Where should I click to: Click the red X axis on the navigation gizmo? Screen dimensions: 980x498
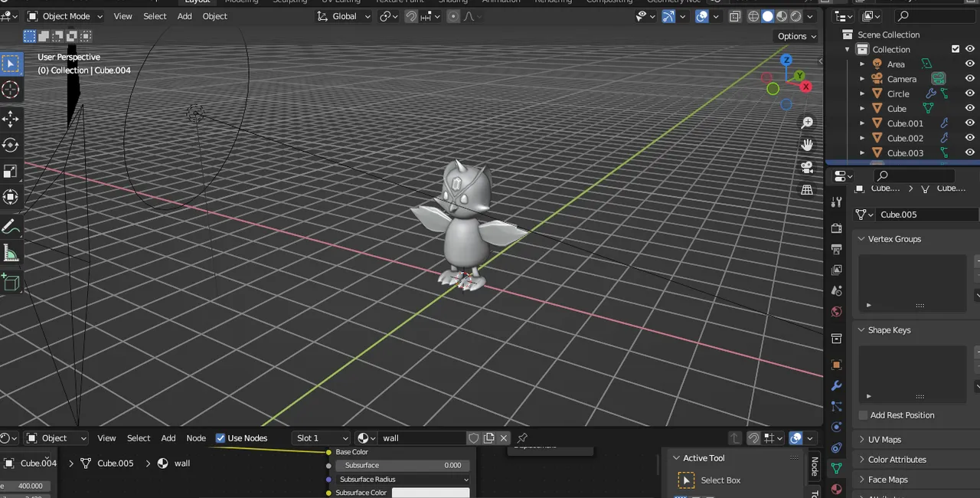(805, 87)
